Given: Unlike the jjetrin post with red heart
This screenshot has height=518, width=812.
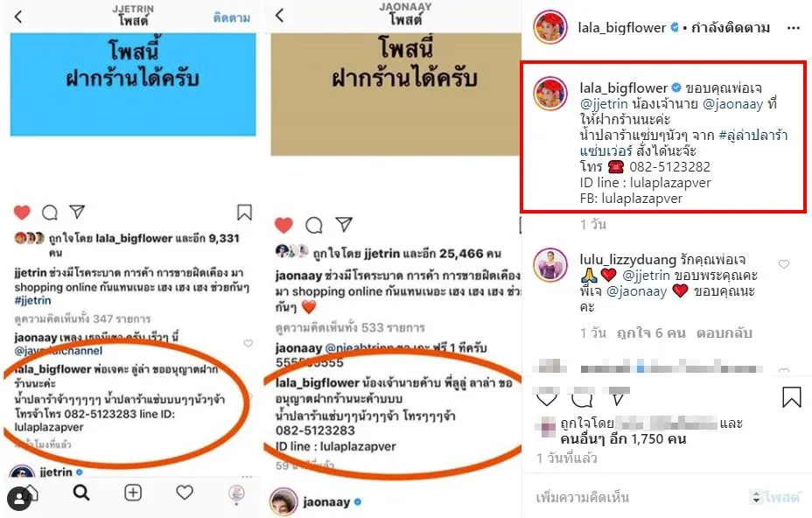Looking at the screenshot, I should click(22, 213).
